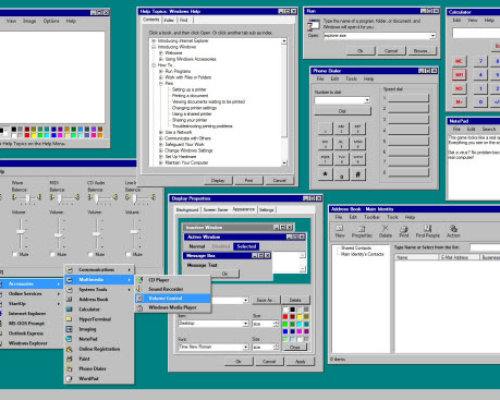Click Display button in Help Topics
The width and height of the screenshot is (500, 400).
(x=218, y=180)
